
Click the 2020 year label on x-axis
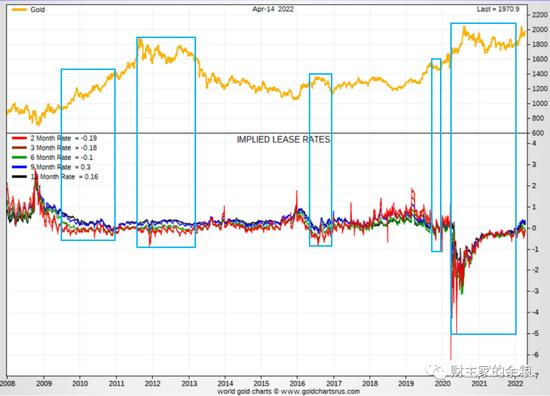point(443,383)
